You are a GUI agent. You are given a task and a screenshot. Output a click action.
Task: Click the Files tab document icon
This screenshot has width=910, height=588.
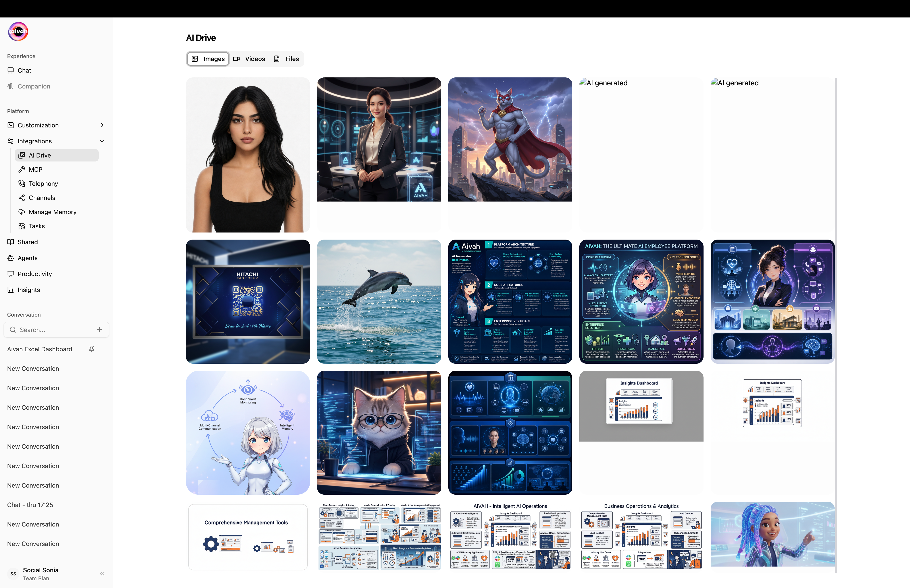click(277, 59)
